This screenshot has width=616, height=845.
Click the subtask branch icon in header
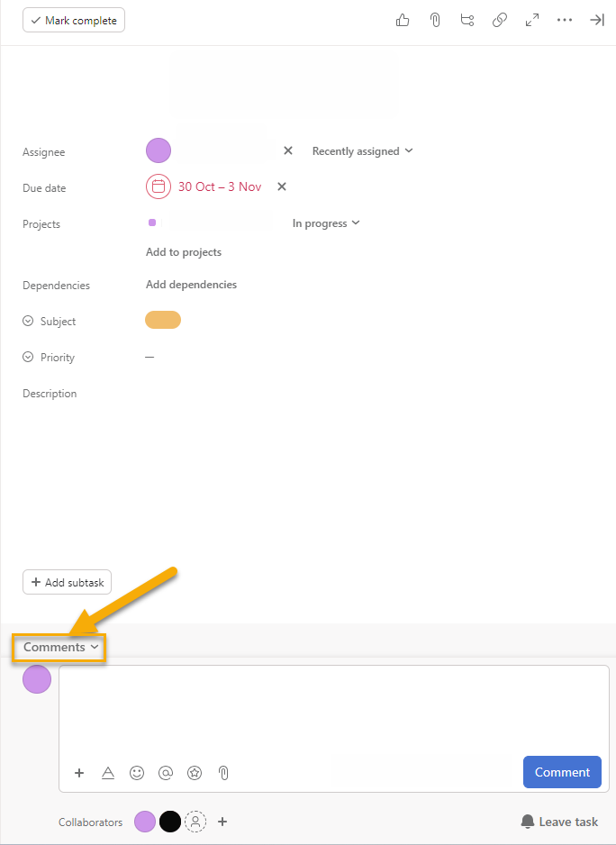(x=467, y=20)
